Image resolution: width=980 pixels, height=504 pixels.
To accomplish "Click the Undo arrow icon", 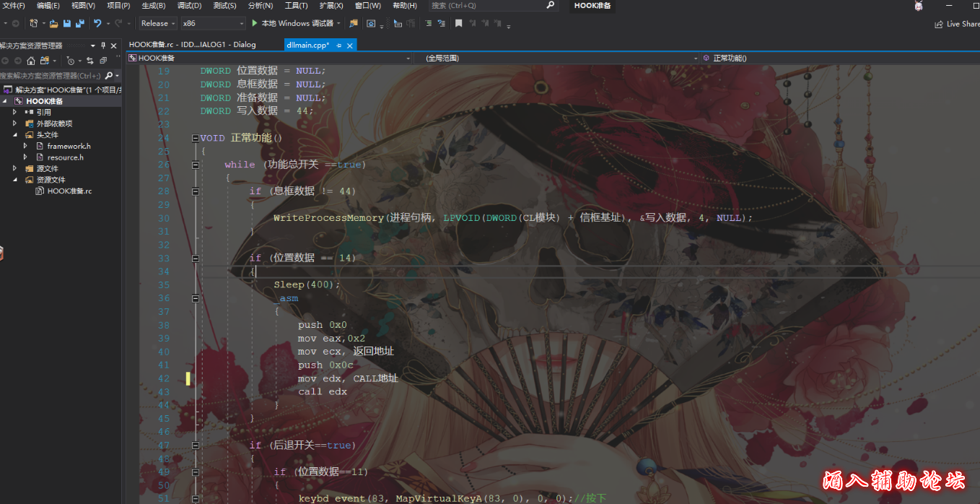I will (x=97, y=23).
